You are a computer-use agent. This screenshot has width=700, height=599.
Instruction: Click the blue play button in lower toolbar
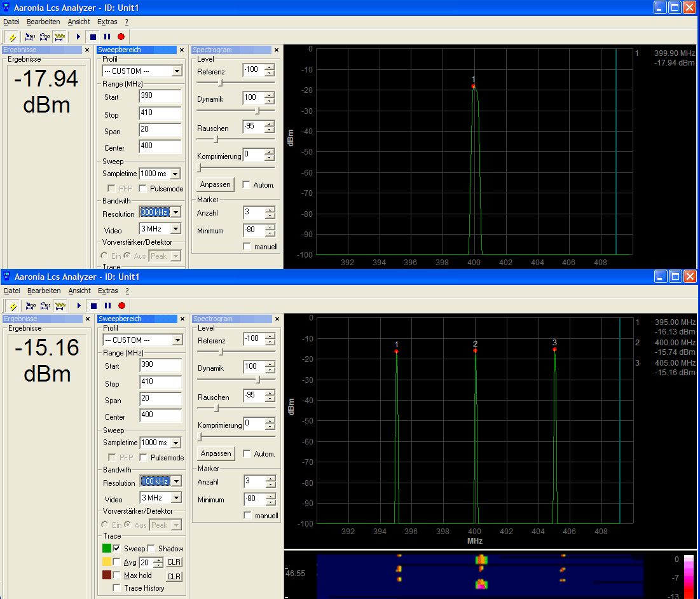coord(78,306)
